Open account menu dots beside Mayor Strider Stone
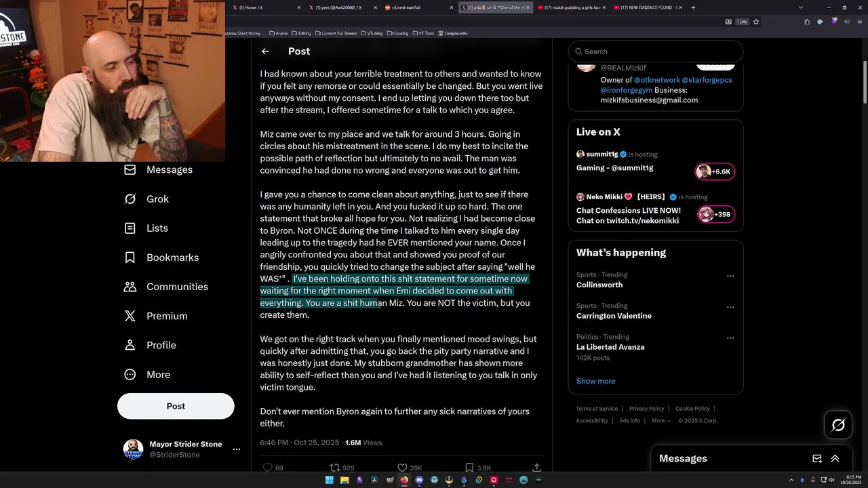 pos(237,449)
